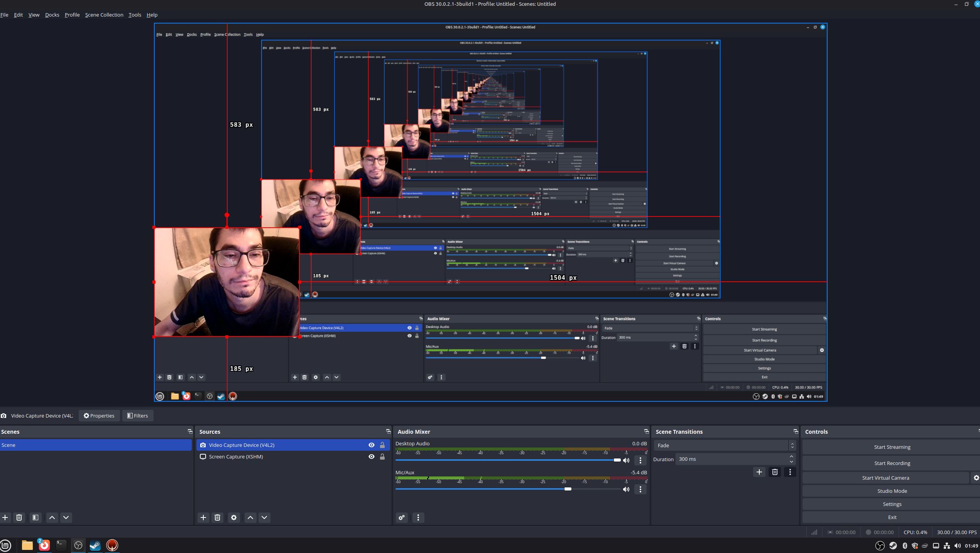Toggle Studio Mode
Viewport: 980px width, 553px height.
click(x=892, y=491)
